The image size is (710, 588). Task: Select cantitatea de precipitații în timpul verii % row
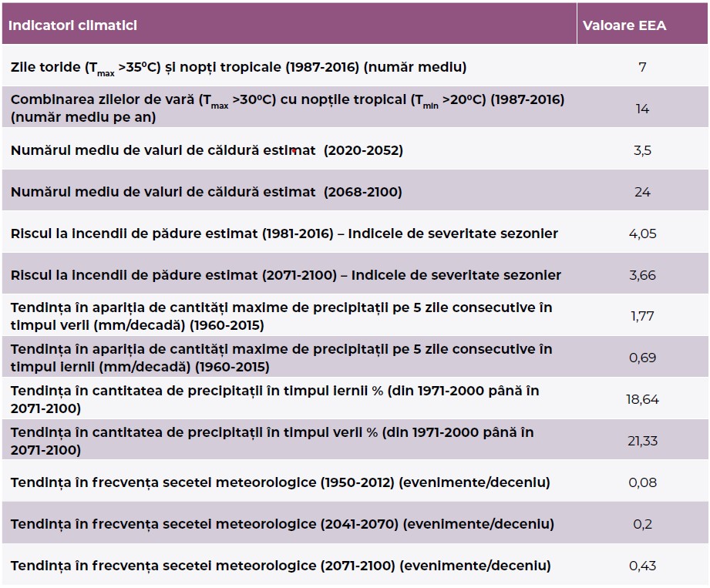(x=272, y=442)
